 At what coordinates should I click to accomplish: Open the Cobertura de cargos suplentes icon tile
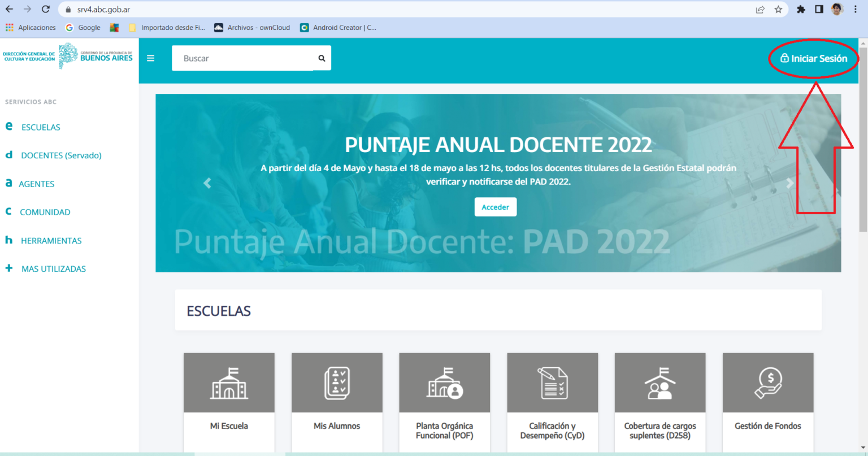tap(660, 383)
